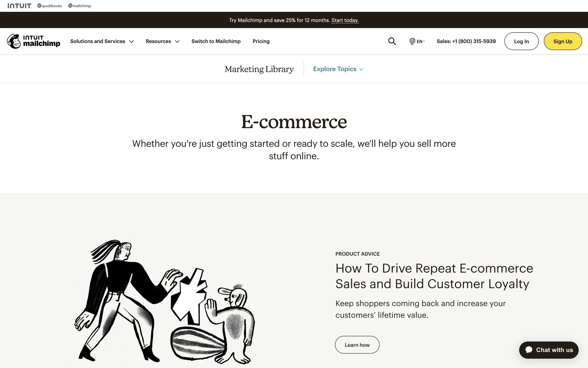This screenshot has width=588, height=368.
Task: Open the Explore Topics dropdown
Action: click(x=338, y=69)
